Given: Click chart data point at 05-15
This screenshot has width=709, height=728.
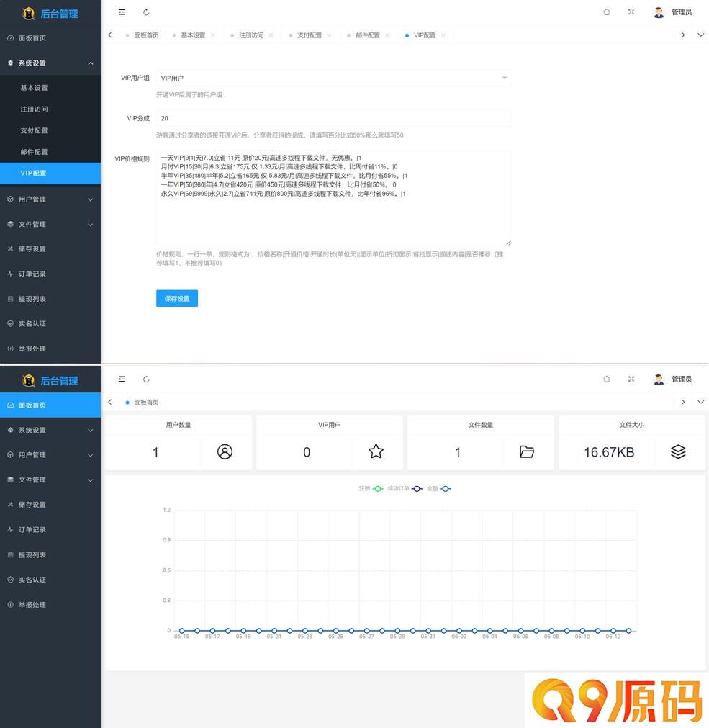Looking at the screenshot, I should click(182, 631).
